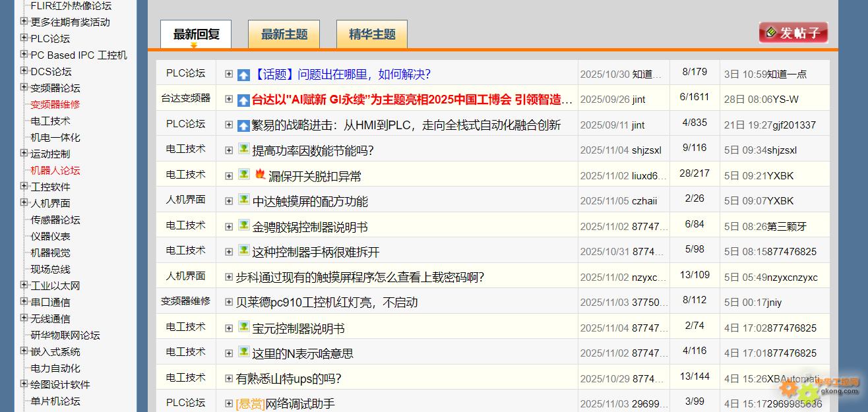Click the image icon beside 中达触摸屏的配方功能
This screenshot has height=412, width=868.
tap(244, 200)
